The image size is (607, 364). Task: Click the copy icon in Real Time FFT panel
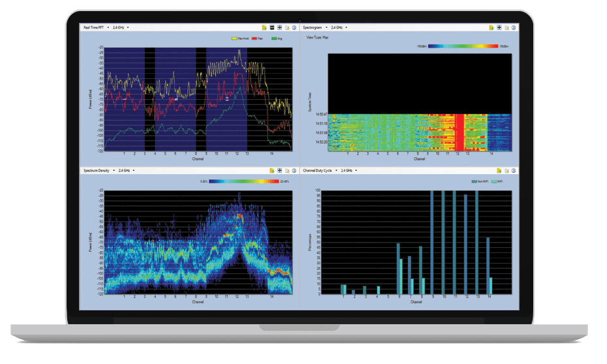point(287,27)
